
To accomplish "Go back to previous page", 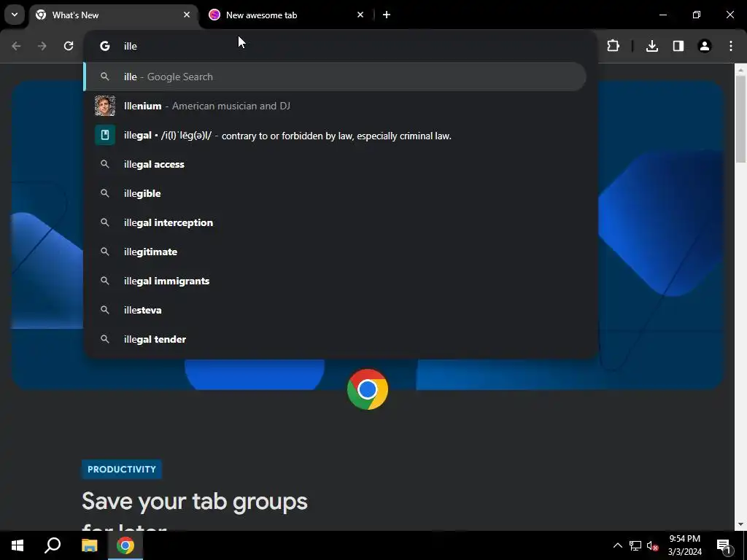I will tap(16, 46).
